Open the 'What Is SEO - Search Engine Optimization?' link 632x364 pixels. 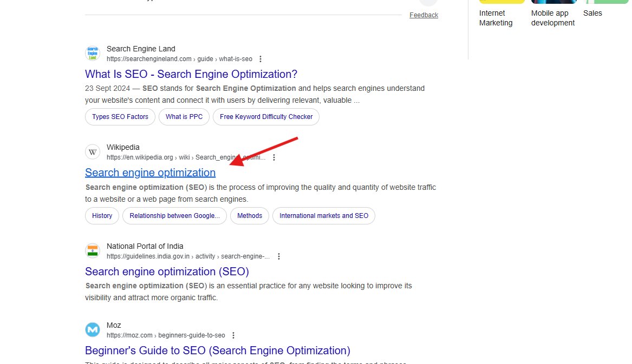point(191,74)
